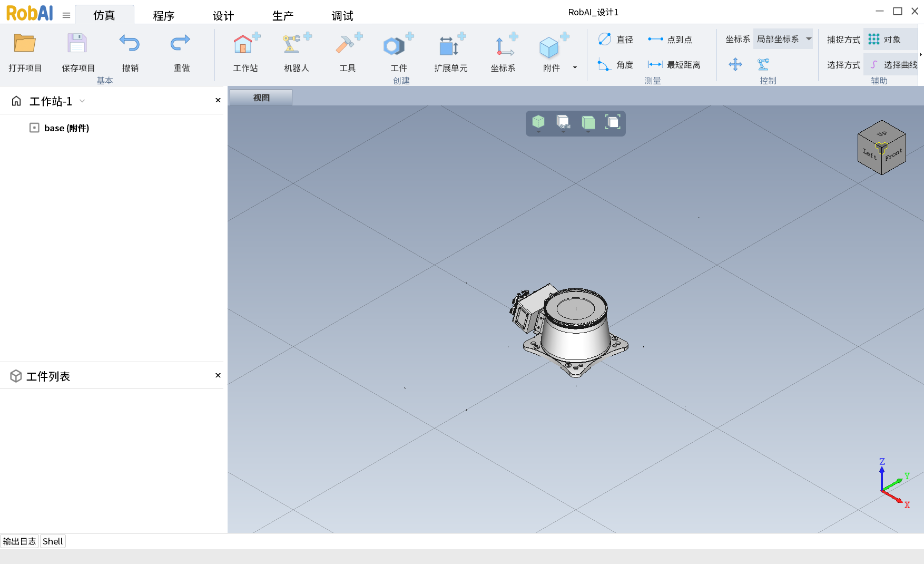Maximize the RobAI window

point(898,11)
